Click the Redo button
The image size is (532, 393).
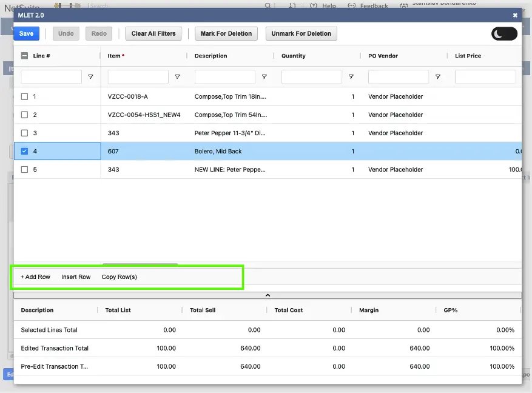click(x=99, y=33)
